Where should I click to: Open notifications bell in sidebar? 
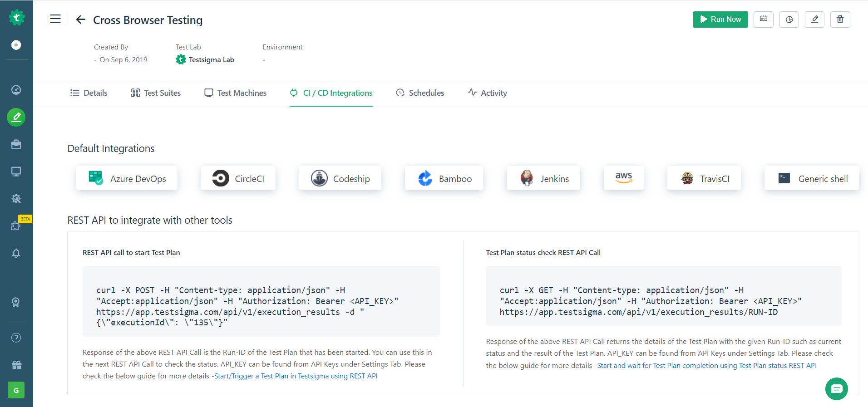(16, 253)
